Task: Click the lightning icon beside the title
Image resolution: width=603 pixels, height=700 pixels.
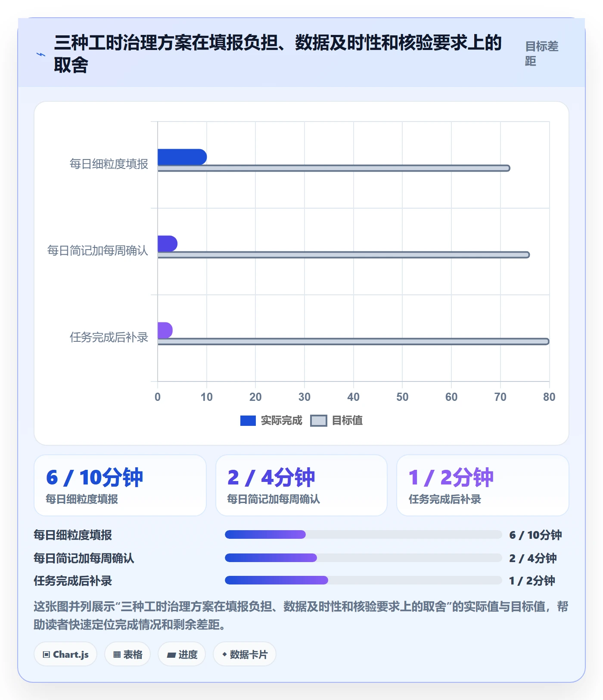Action: tap(40, 54)
